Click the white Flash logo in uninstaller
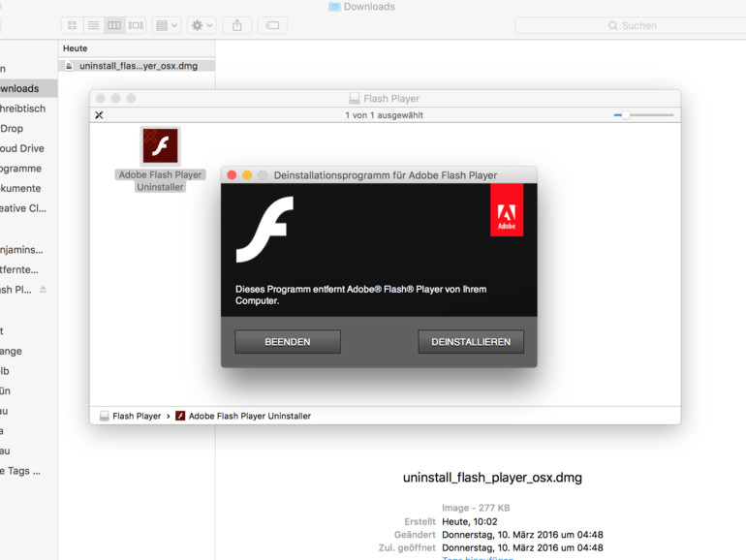Viewport: 746px width, 560px height. (x=265, y=230)
